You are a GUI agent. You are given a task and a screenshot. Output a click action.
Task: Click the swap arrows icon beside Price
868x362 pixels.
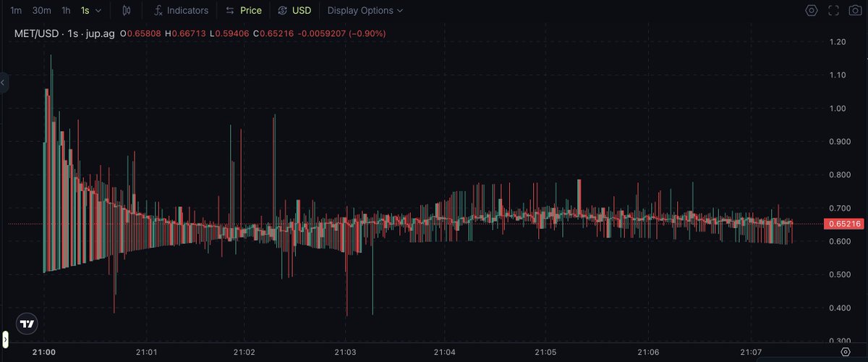(230, 11)
